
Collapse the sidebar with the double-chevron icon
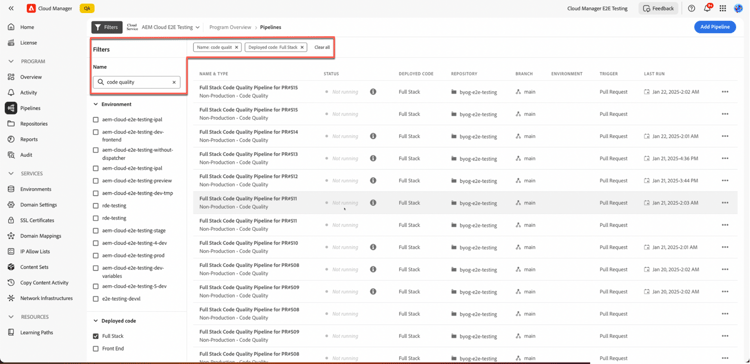(x=11, y=8)
